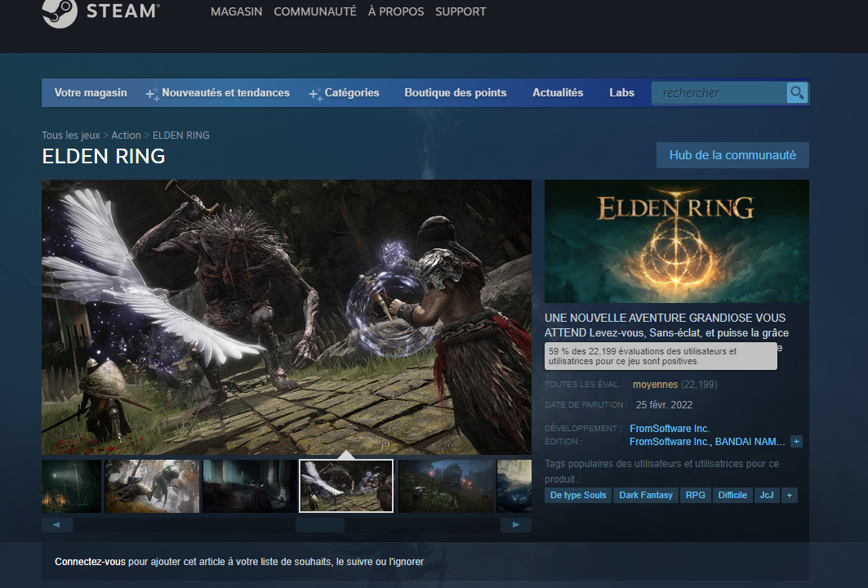
Task: Open Boutique des points
Action: pyautogui.click(x=456, y=93)
